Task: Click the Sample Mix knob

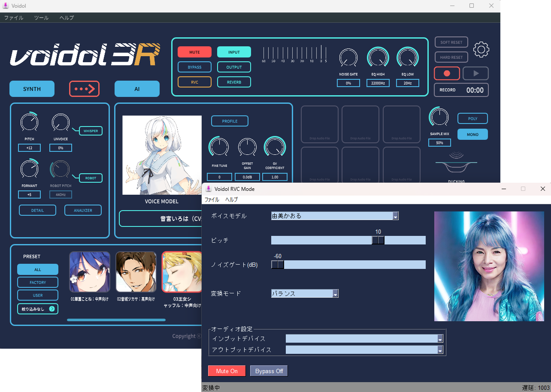Action: pyautogui.click(x=439, y=117)
